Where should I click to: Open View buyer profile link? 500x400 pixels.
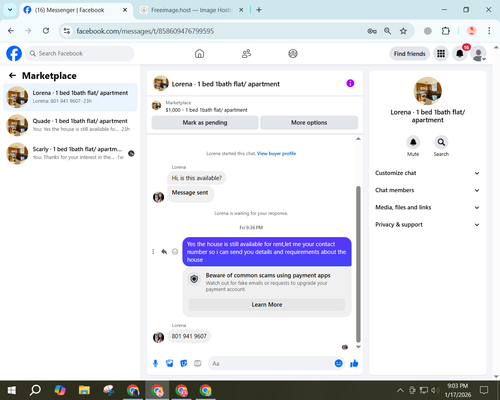[x=276, y=154]
